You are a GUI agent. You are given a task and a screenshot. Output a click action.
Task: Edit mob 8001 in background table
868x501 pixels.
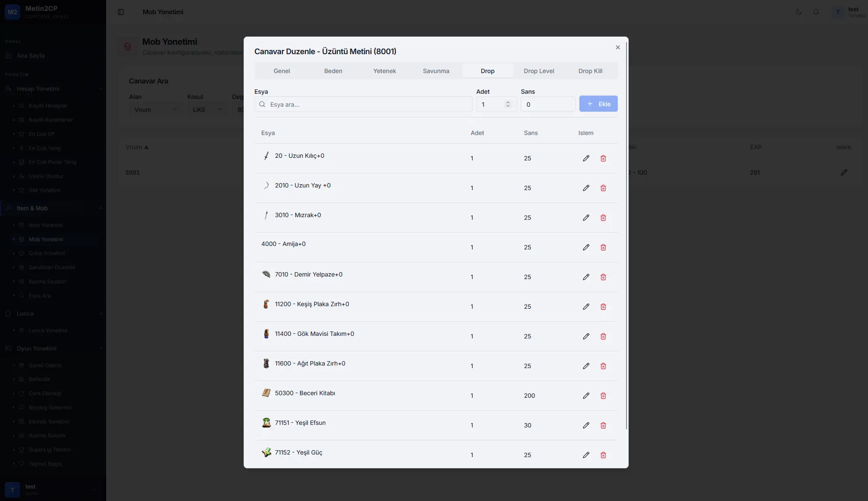pyautogui.click(x=844, y=172)
